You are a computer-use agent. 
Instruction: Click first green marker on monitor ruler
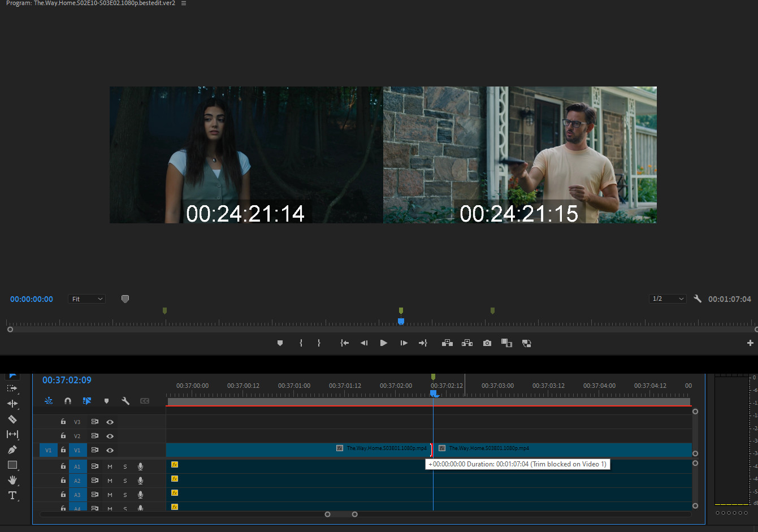pos(164,311)
